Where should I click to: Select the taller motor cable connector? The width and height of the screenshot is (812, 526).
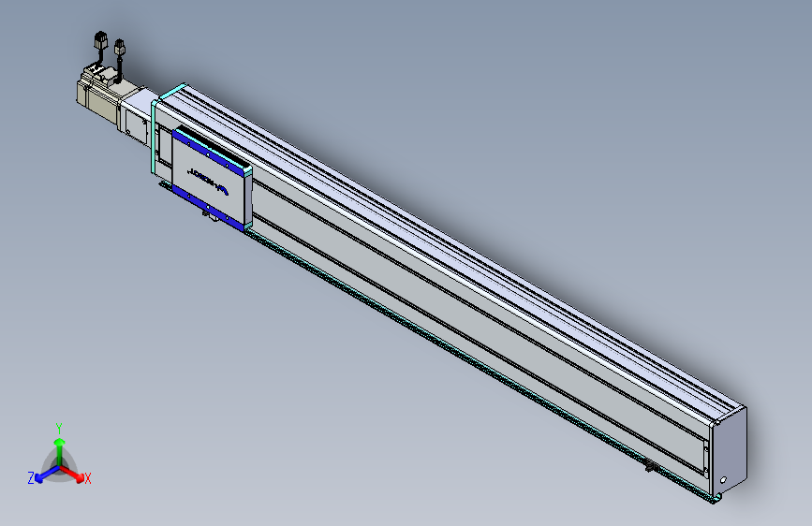(100, 40)
